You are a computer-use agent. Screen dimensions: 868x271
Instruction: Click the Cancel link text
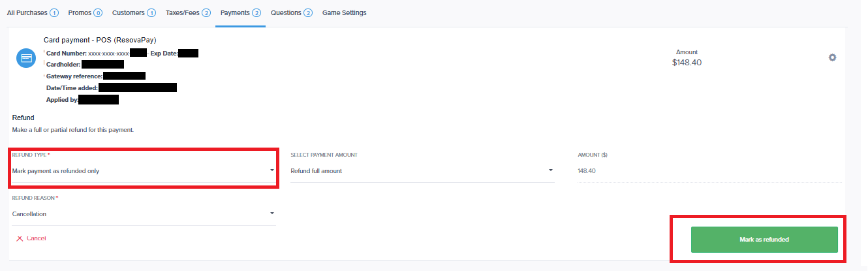click(37, 238)
